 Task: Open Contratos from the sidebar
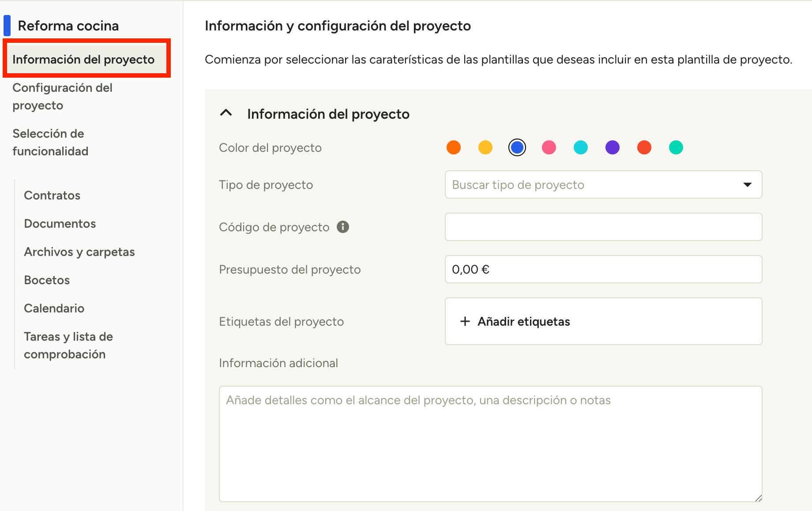[52, 195]
